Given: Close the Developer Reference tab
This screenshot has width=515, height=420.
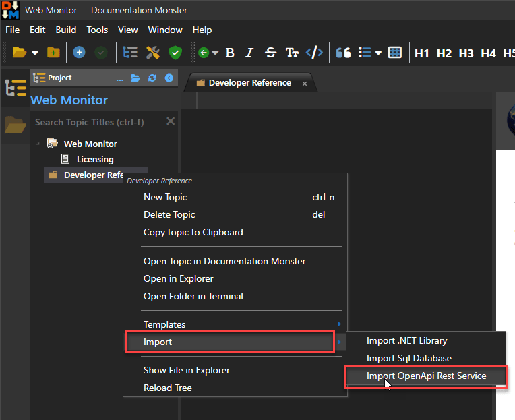Looking at the screenshot, I should click(x=305, y=84).
